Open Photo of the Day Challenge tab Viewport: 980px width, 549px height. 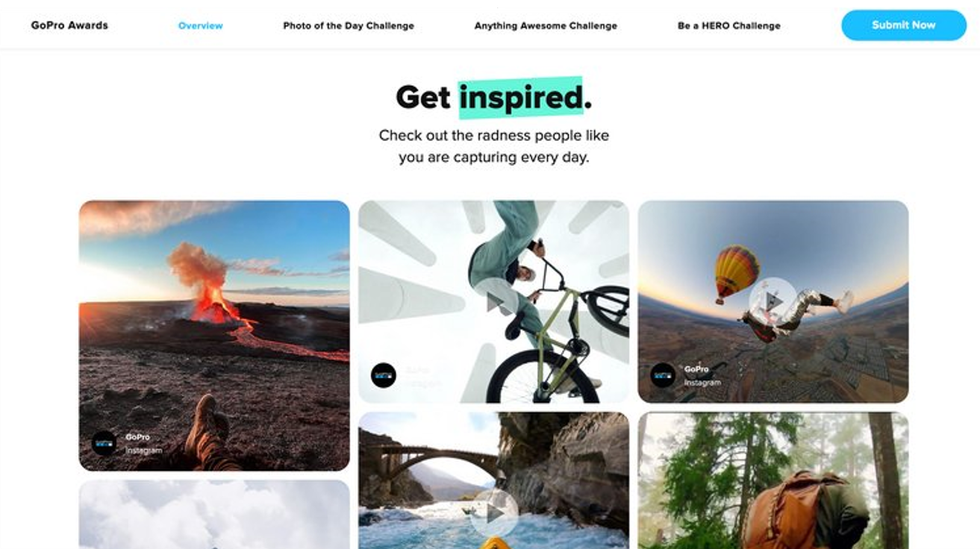pos(349,25)
